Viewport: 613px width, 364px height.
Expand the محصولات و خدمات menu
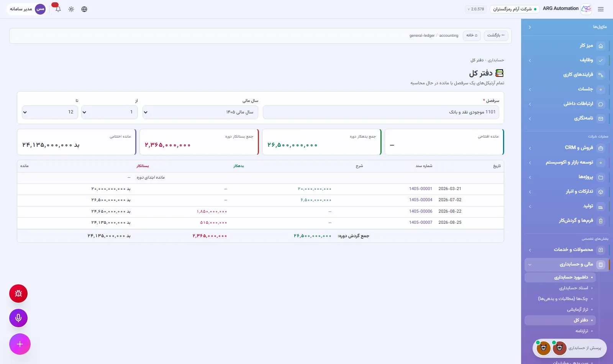tap(530, 250)
